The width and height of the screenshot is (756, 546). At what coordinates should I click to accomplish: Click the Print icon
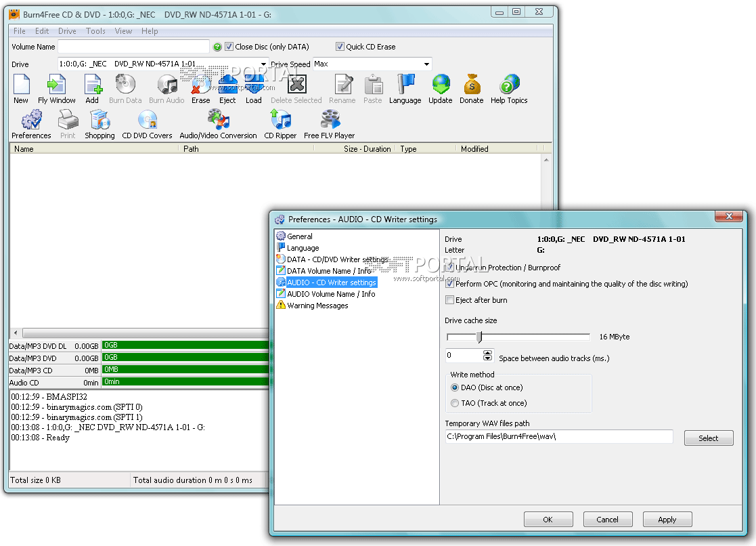point(68,120)
